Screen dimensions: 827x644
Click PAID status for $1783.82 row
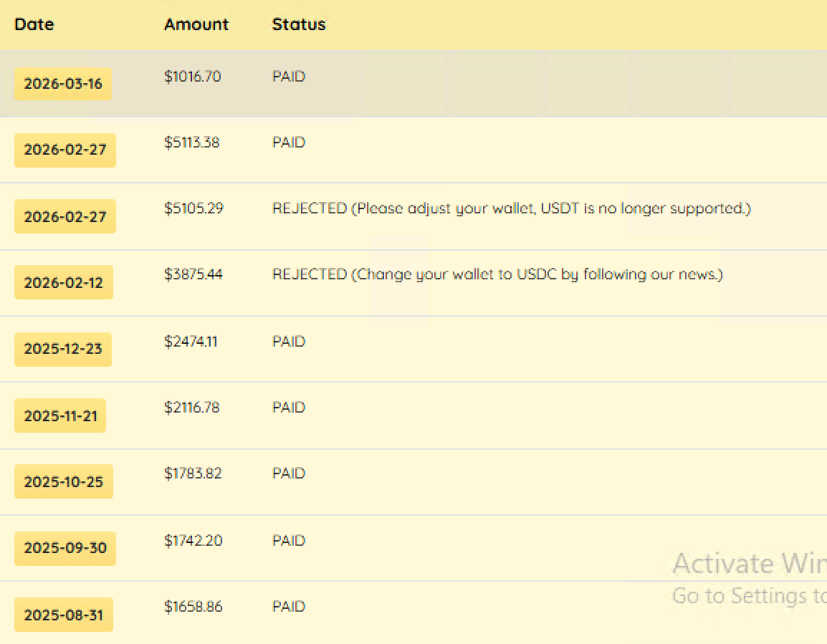(289, 474)
